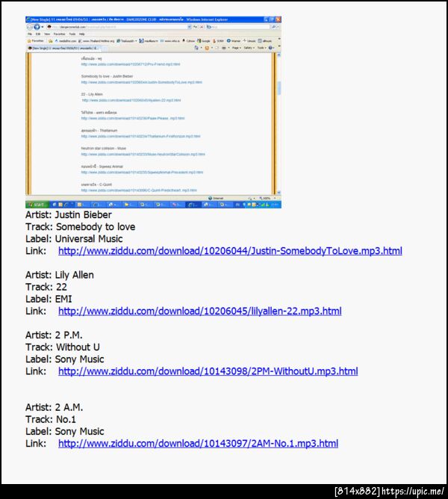The height and width of the screenshot is (499, 448).
Task: Open the Help menu in Internet Explorer
Action: (82, 34)
